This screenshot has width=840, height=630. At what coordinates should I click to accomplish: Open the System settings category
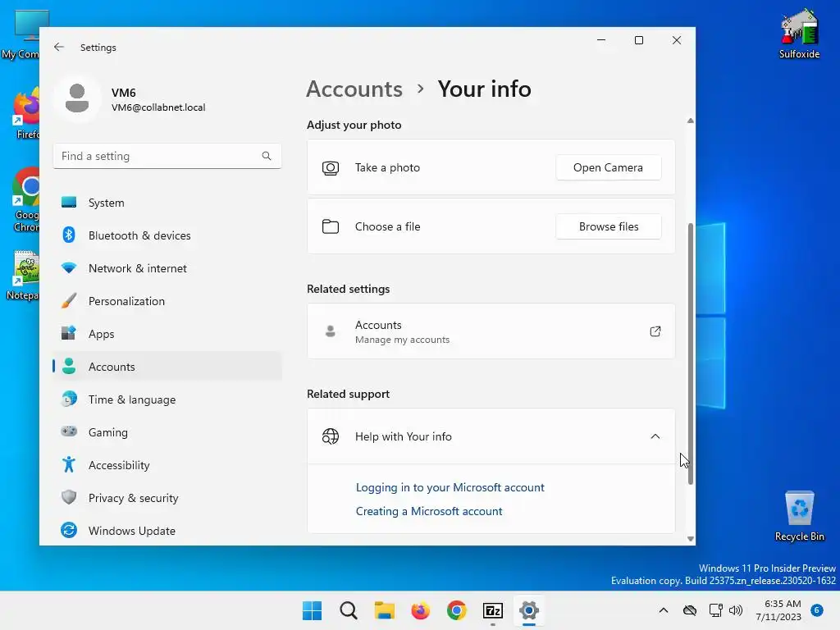167,203
